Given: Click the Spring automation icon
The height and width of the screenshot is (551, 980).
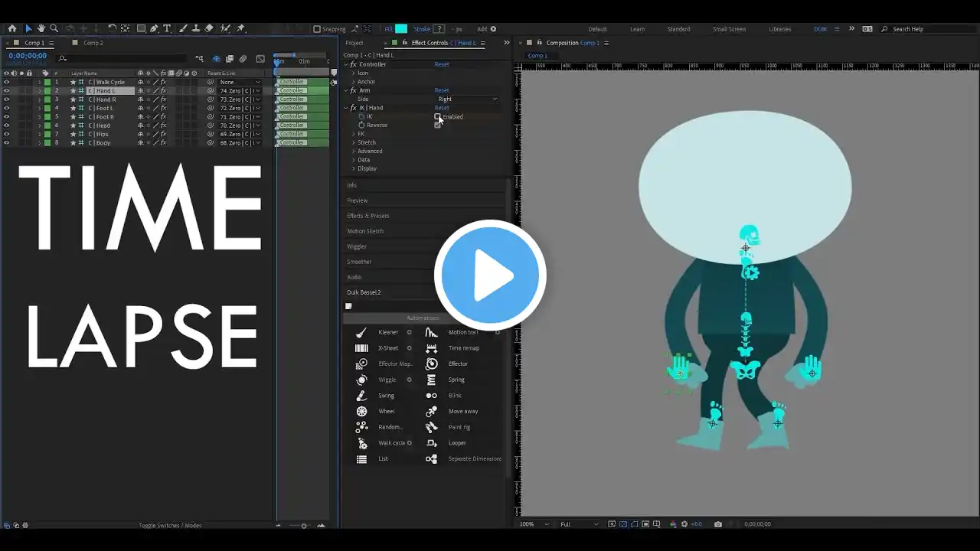Looking at the screenshot, I should point(432,380).
